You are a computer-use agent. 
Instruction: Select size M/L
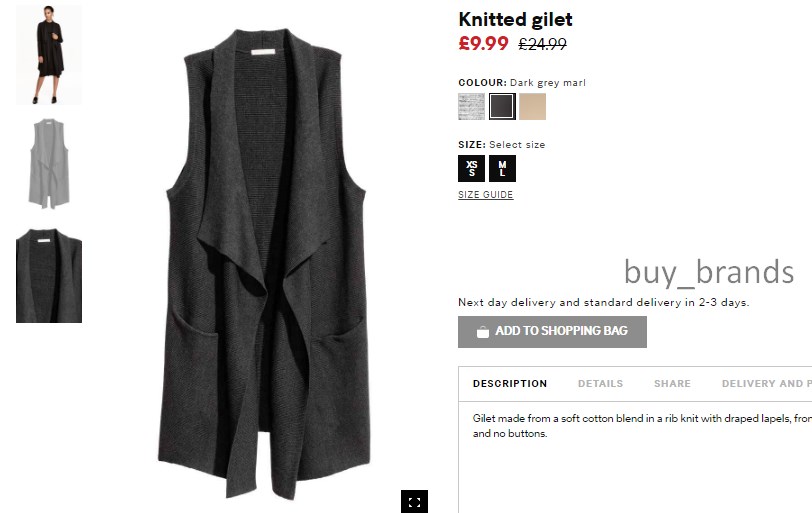tap(502, 168)
